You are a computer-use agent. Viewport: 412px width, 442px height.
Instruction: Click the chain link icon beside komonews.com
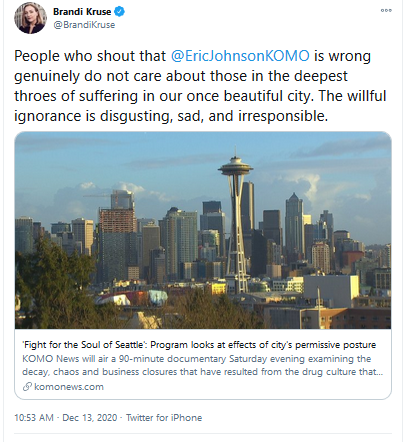[x=27, y=387]
